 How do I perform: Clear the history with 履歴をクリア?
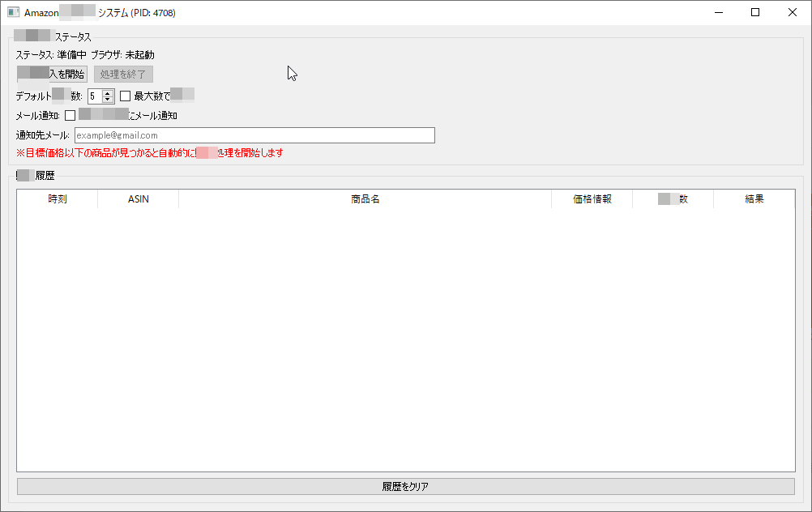405,487
